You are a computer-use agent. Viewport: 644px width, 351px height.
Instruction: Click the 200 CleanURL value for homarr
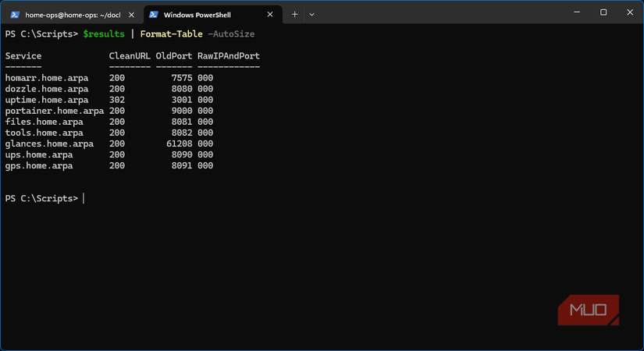coord(117,78)
